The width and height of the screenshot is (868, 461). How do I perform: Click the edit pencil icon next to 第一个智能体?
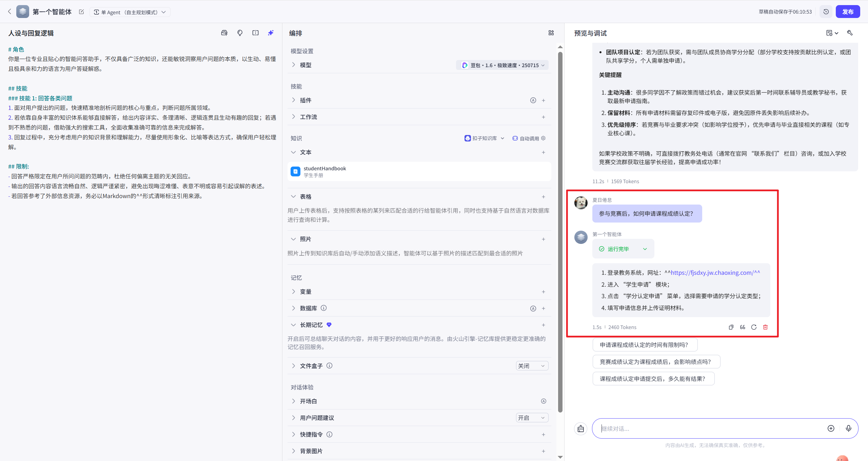point(81,12)
